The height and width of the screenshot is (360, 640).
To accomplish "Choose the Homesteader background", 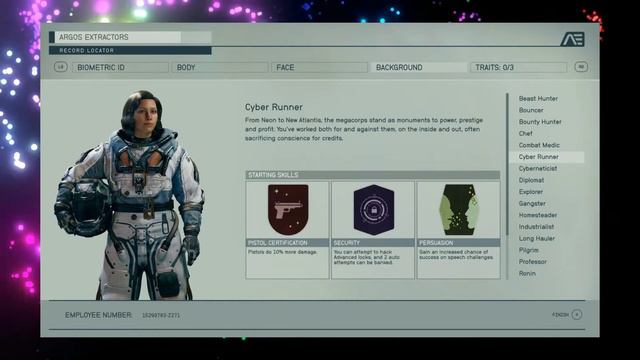I will (x=538, y=215).
